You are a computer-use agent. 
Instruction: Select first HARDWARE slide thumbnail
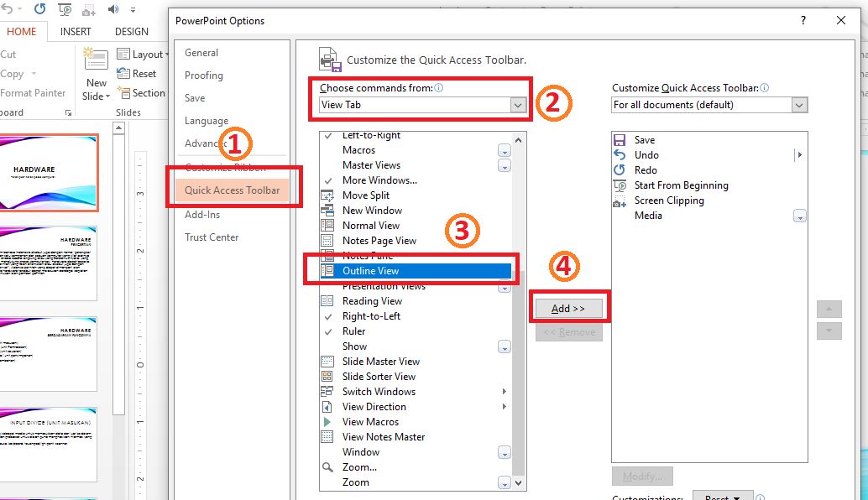pyautogui.click(x=50, y=173)
